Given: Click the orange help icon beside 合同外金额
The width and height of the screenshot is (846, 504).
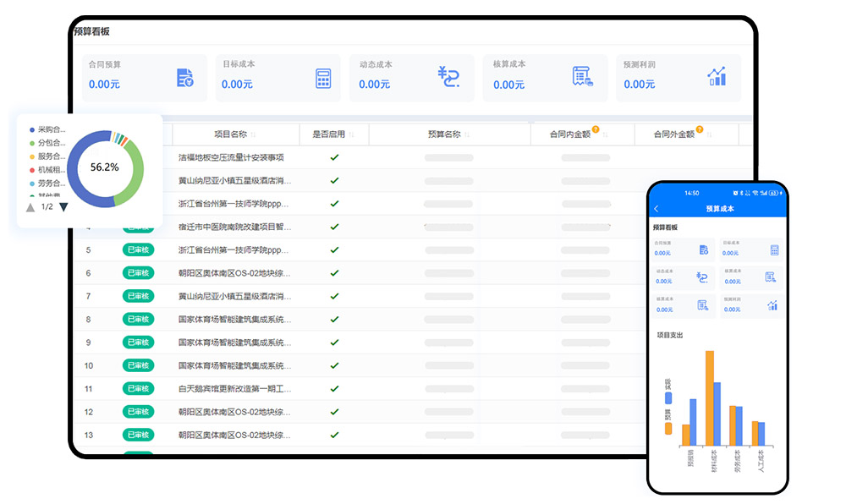Looking at the screenshot, I should coord(700,129).
